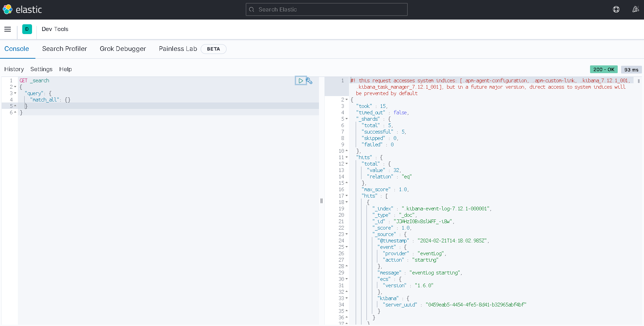This screenshot has height=326, width=644.
Task: Open the help menu lifebuoy icon
Action: 616,9
